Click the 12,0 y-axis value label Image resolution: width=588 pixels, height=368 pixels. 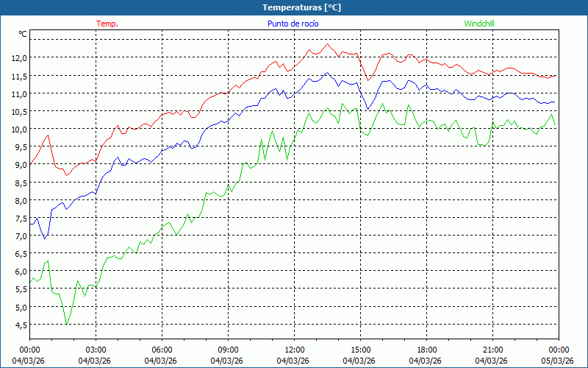click(x=19, y=58)
